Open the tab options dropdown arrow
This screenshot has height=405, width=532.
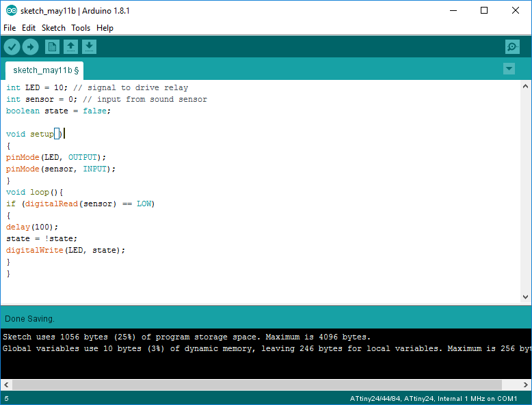click(x=509, y=68)
